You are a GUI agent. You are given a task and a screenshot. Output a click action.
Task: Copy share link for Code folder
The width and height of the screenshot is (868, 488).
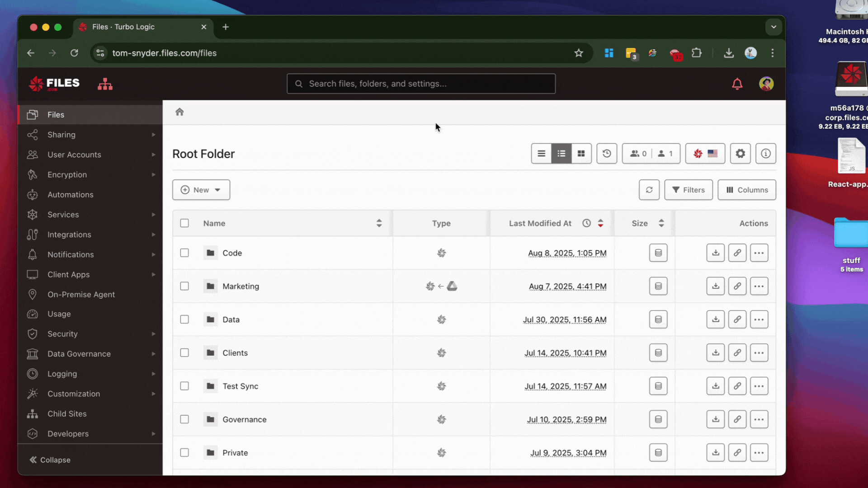coord(737,253)
